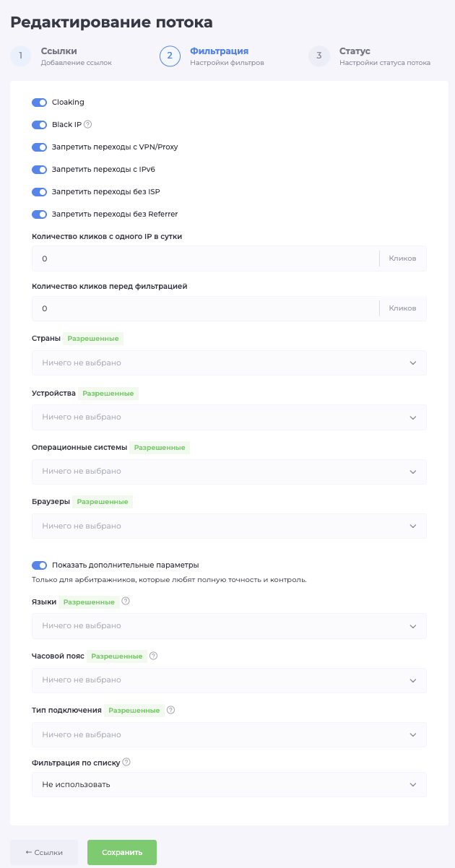Open help icon for Фильтрация по списку
The height and width of the screenshot is (868, 455).
click(x=124, y=761)
